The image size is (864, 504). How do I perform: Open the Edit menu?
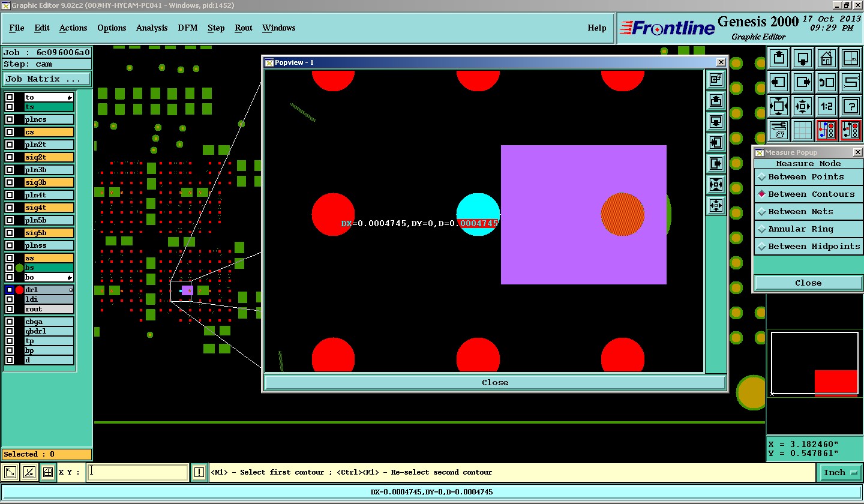(42, 28)
